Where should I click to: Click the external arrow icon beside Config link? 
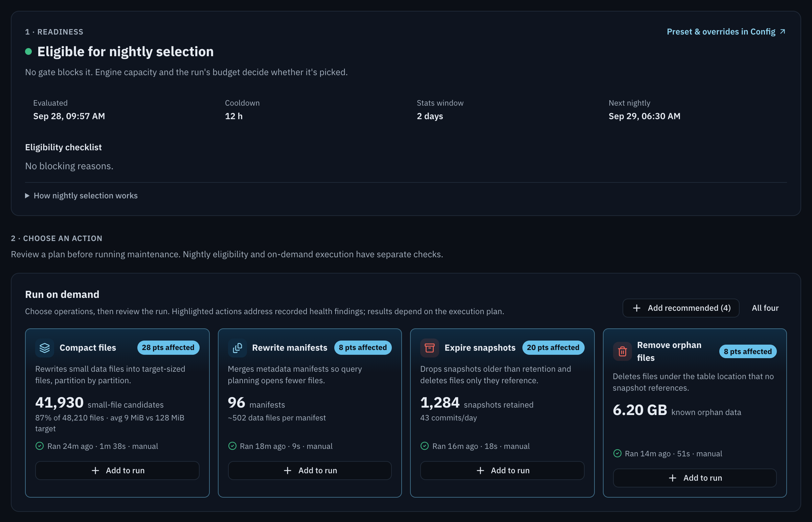tap(783, 31)
